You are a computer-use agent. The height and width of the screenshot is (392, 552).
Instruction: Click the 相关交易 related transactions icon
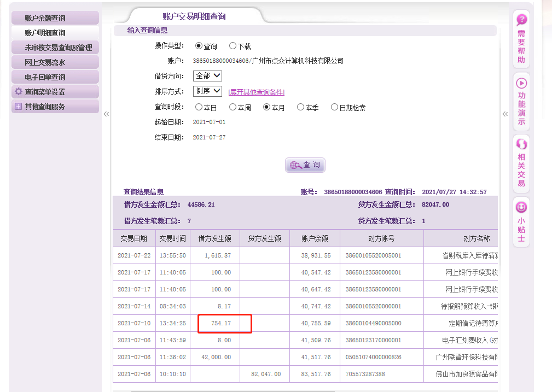[521, 144]
